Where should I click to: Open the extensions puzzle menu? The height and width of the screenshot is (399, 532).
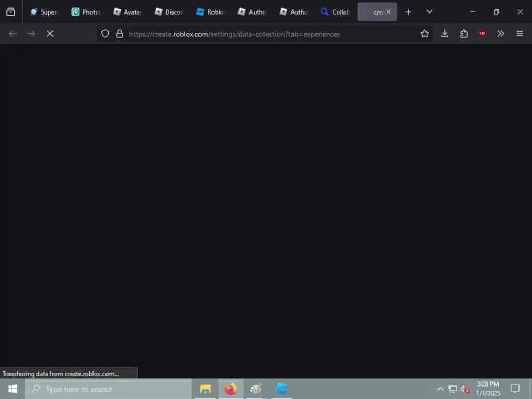(x=464, y=34)
